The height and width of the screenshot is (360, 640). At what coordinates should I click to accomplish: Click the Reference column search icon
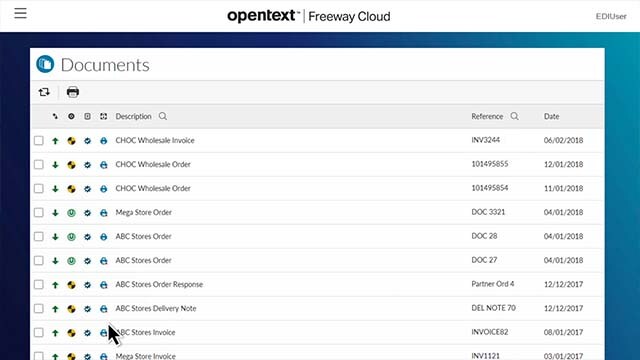pos(515,116)
